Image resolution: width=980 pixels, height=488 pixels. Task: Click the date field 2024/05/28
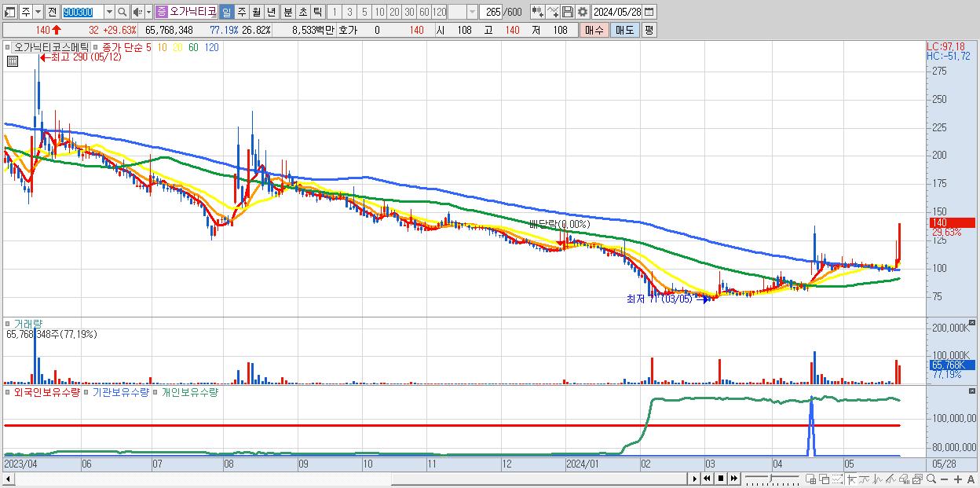pyautogui.click(x=617, y=12)
